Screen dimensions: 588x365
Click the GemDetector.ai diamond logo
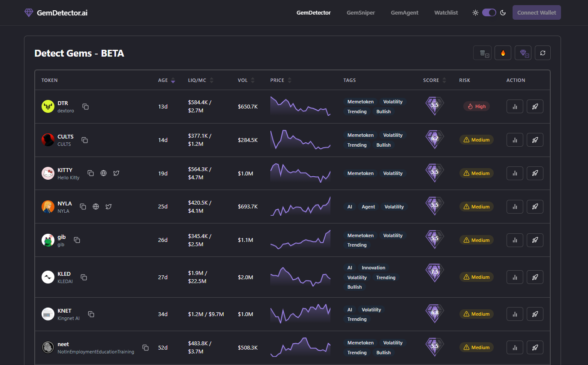click(29, 13)
